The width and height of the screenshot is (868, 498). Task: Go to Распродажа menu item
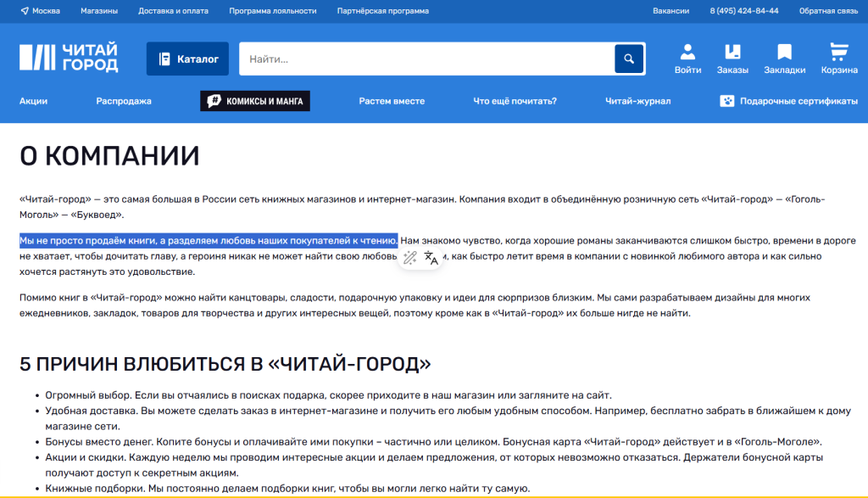point(124,101)
